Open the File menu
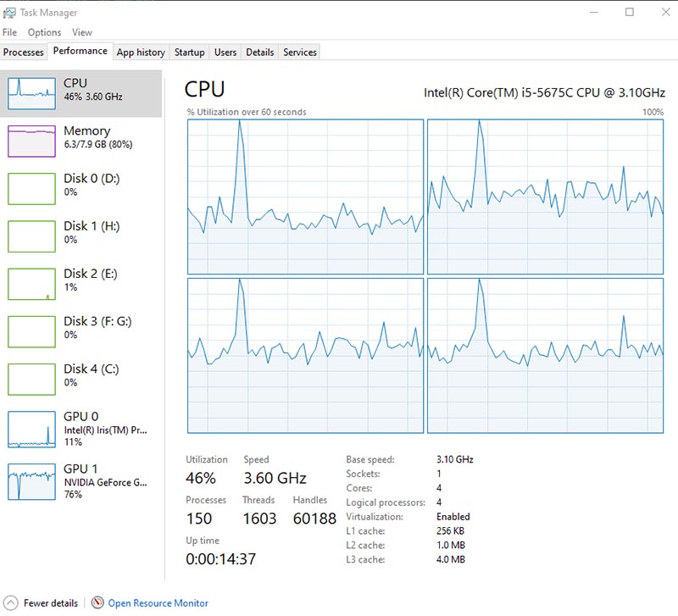 pos(9,32)
